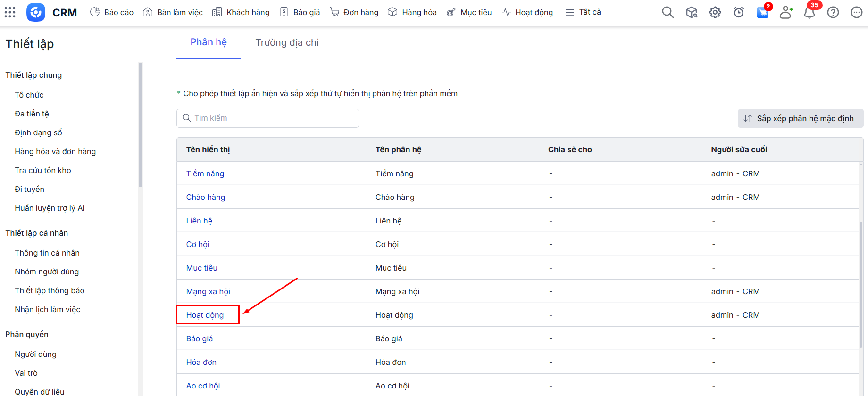The width and height of the screenshot is (868, 396).
Task: Open the Tiềm năng module link
Action: coord(205,173)
